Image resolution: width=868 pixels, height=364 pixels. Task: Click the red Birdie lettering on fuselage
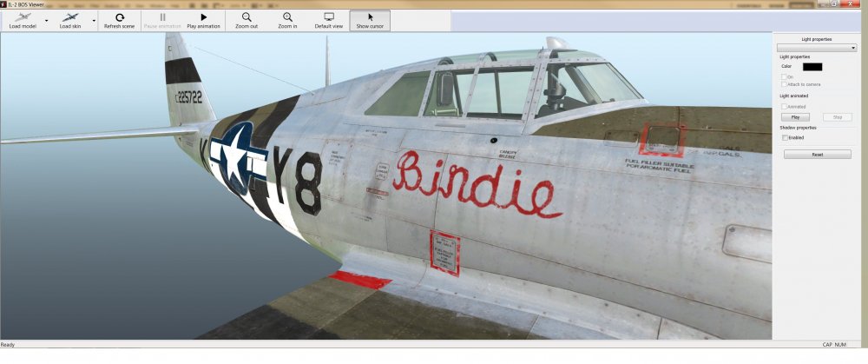(477, 183)
